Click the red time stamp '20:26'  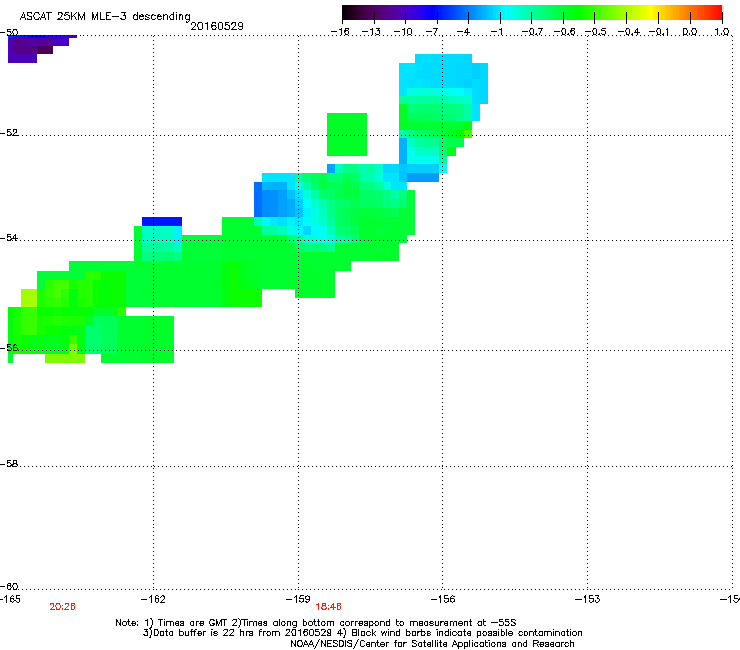click(x=62, y=607)
